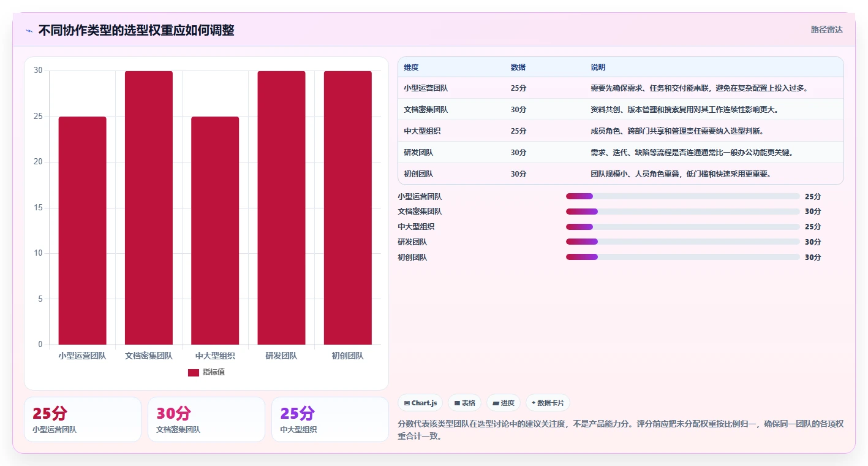This screenshot has height=466, width=868.
Task: Select the 表格 tag chip
Action: (x=464, y=403)
